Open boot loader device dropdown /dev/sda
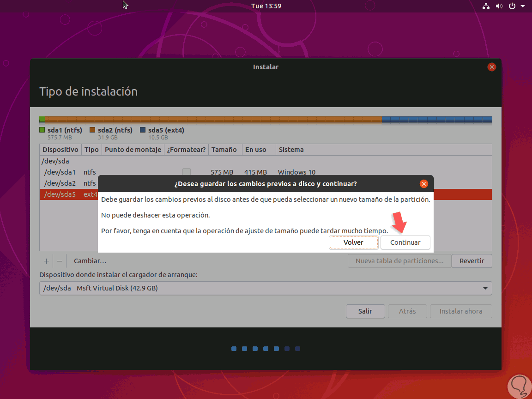The width and height of the screenshot is (532, 399). click(266, 288)
